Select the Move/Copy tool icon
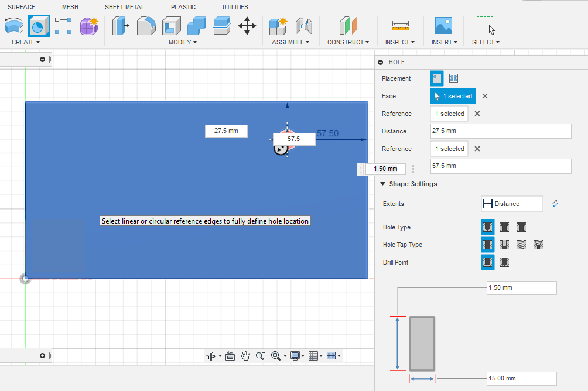Image resolution: width=588 pixels, height=391 pixels. coord(247,26)
